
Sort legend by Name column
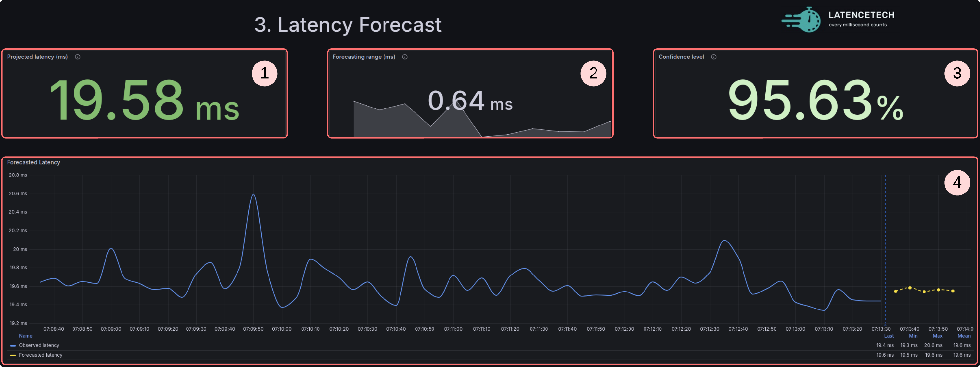click(x=25, y=336)
